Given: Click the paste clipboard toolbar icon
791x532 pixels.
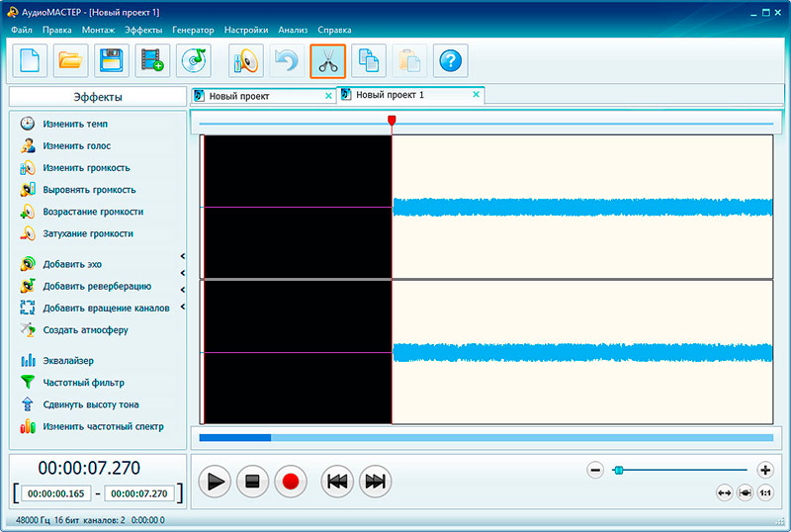Looking at the screenshot, I should tap(409, 60).
